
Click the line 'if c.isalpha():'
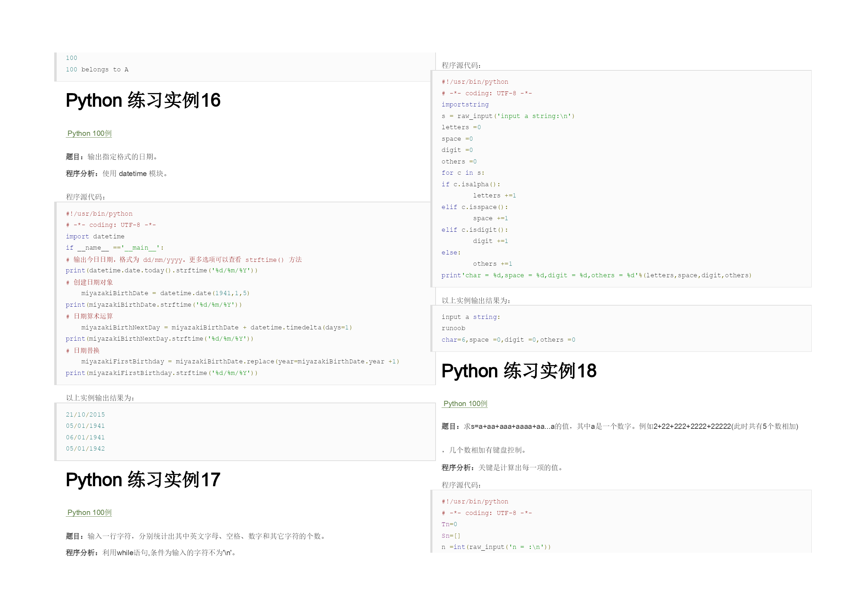tap(471, 184)
